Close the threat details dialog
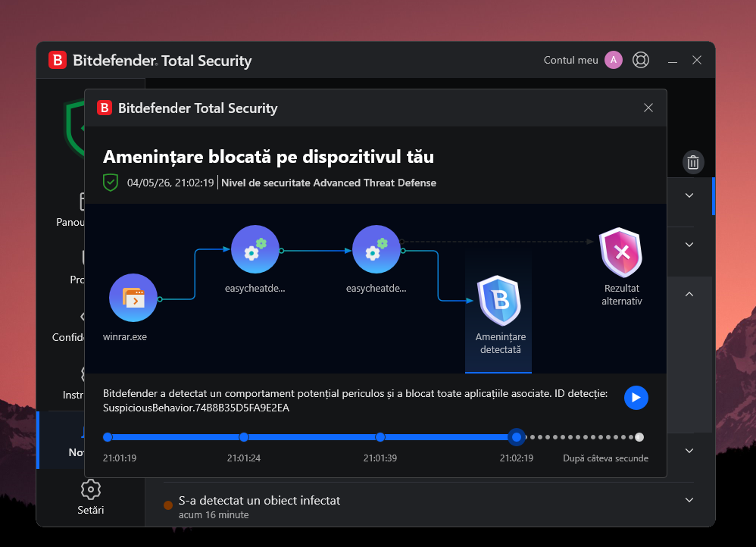This screenshot has width=756, height=547. point(648,108)
